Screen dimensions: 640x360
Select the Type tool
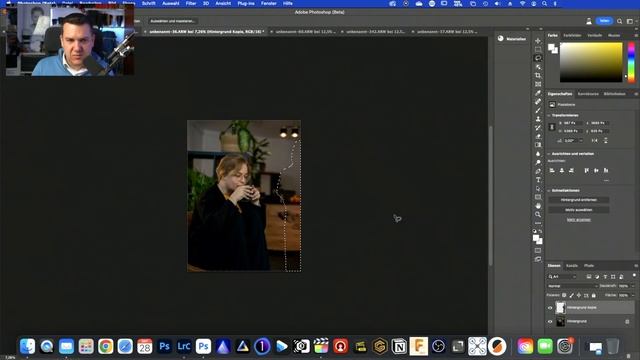(538, 180)
